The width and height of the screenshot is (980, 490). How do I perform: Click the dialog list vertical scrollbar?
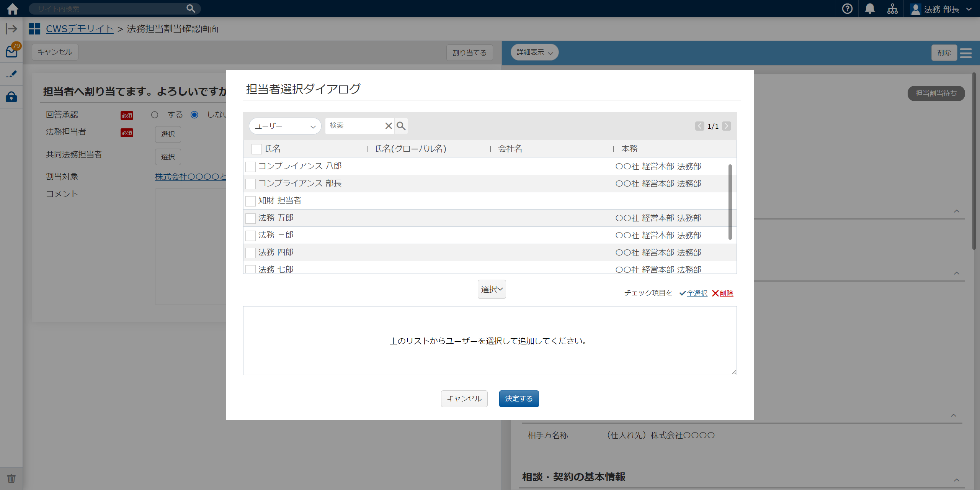730,202
